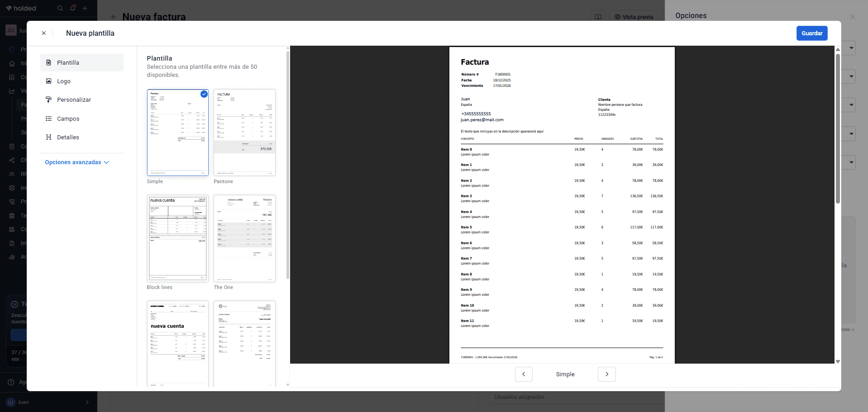Screen dimensions: 868x412
Task: Click the Detalles heading icon
Action: click(x=48, y=137)
